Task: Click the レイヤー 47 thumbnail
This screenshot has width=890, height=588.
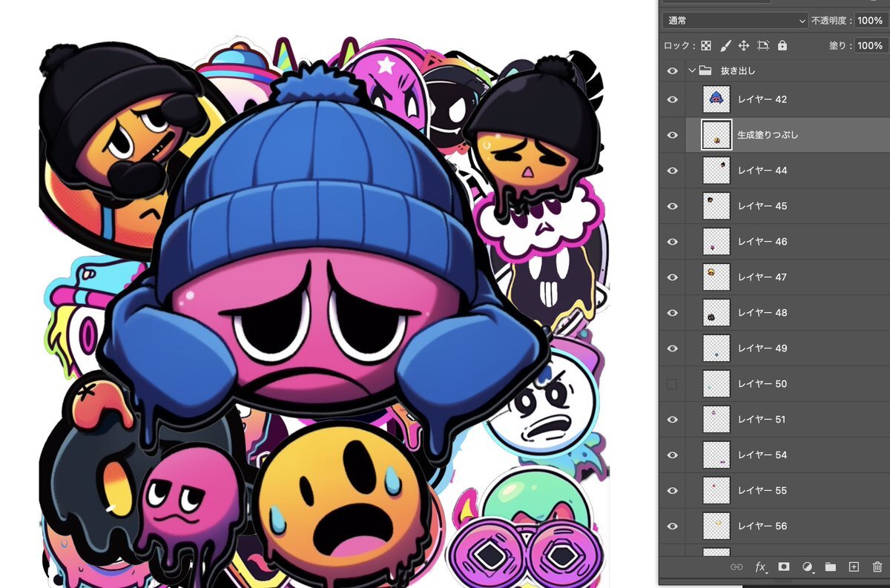Action: point(716,277)
